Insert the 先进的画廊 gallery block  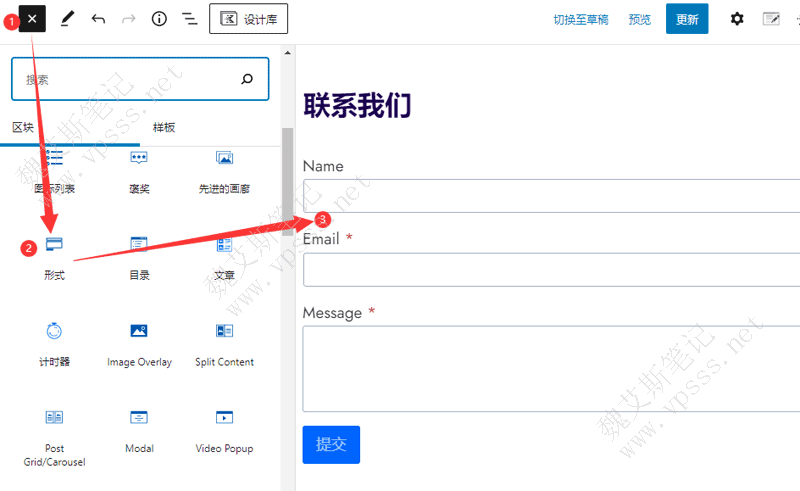click(224, 172)
